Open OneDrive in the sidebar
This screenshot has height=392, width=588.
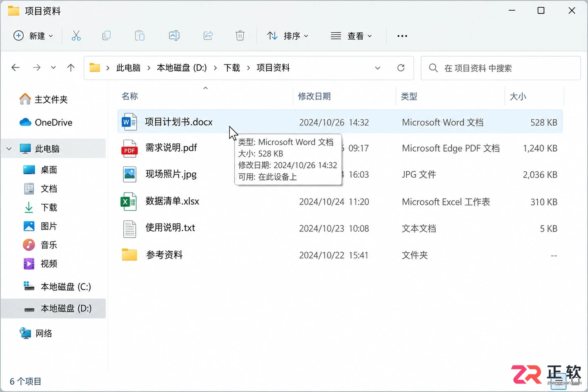coord(46,122)
